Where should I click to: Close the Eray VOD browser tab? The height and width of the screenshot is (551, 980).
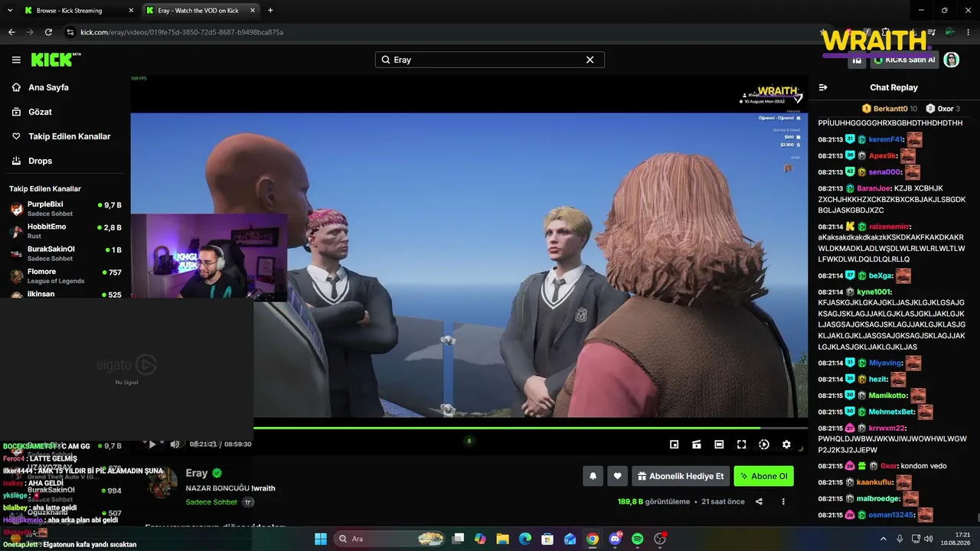(253, 11)
